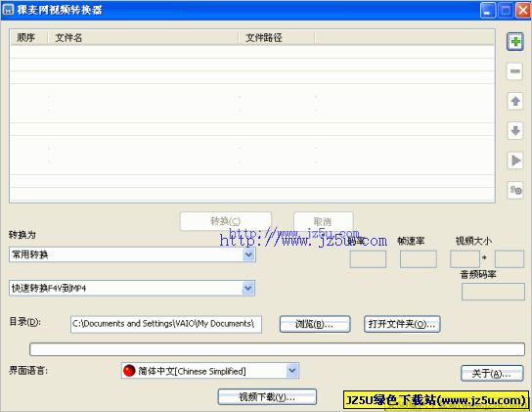Click the green plus add file icon

click(x=515, y=42)
